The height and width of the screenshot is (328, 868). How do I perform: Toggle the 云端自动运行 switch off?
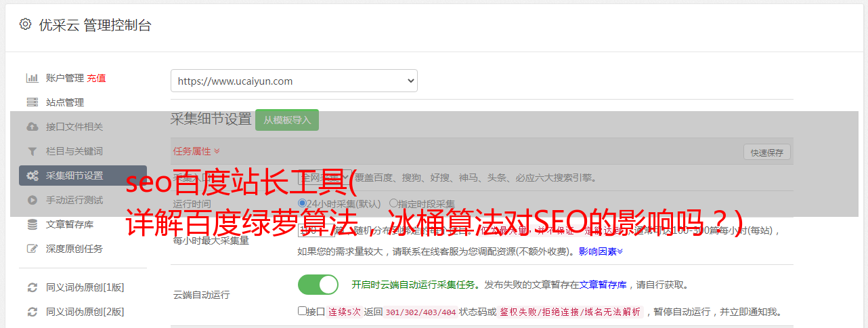pos(318,285)
